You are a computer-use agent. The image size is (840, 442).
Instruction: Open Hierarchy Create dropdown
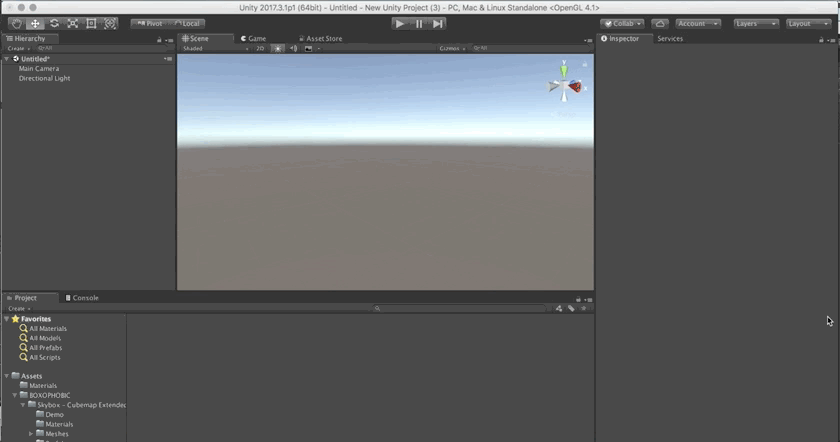click(x=19, y=48)
